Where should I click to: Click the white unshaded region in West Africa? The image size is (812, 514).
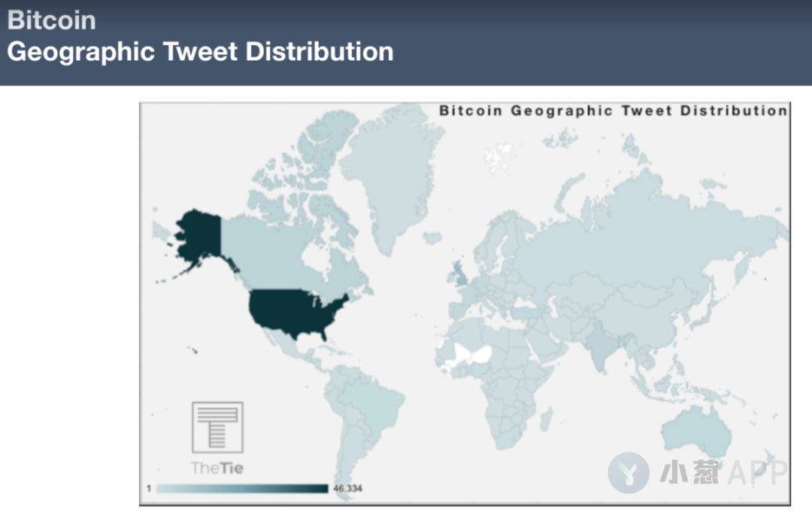[x=472, y=354]
